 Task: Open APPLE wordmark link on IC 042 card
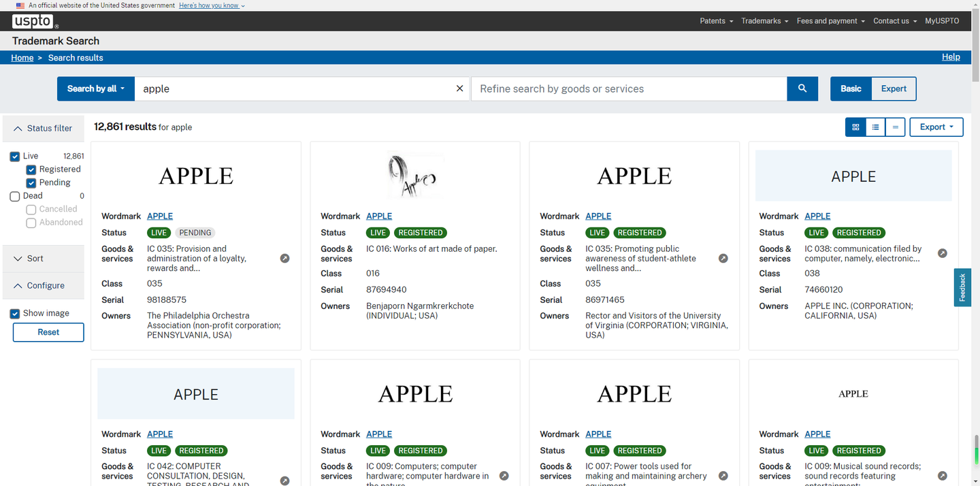click(x=160, y=434)
